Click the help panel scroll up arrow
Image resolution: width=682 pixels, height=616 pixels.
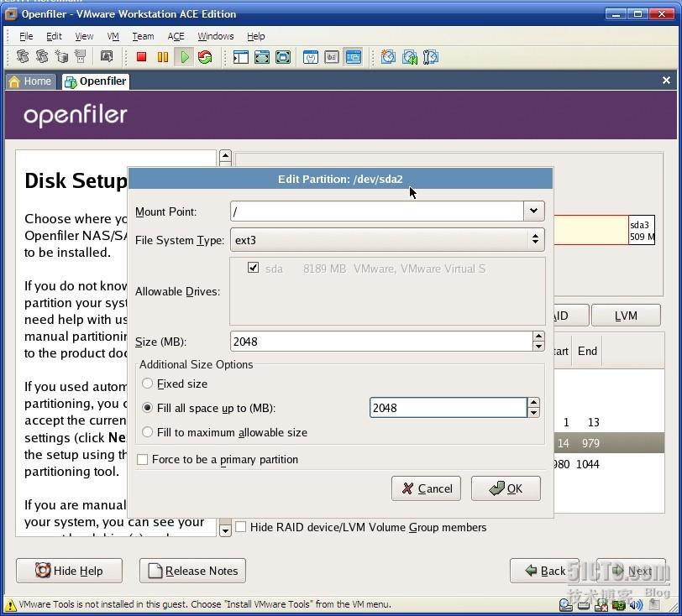coord(225,156)
